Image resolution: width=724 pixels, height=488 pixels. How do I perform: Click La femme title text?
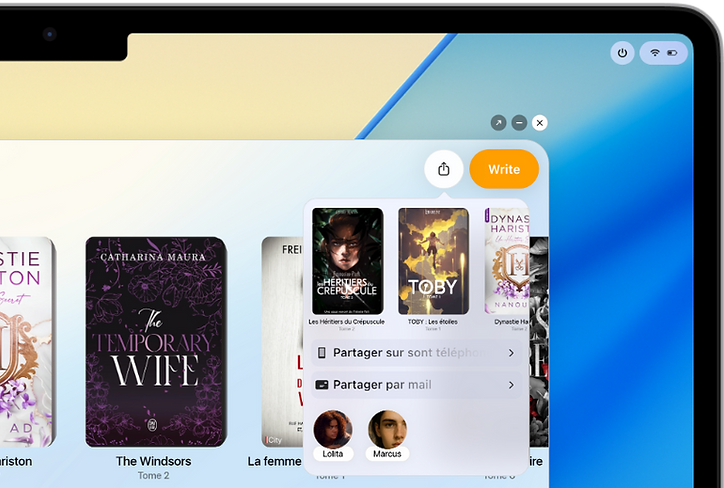point(274,461)
